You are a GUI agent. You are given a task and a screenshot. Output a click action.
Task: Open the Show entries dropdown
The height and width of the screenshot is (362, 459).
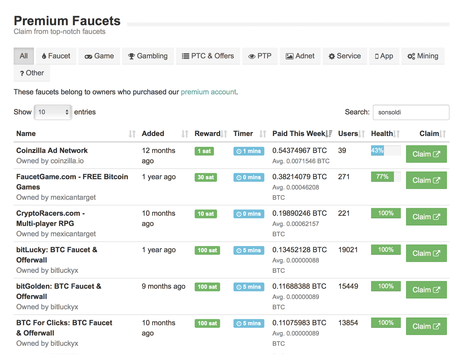(53, 112)
